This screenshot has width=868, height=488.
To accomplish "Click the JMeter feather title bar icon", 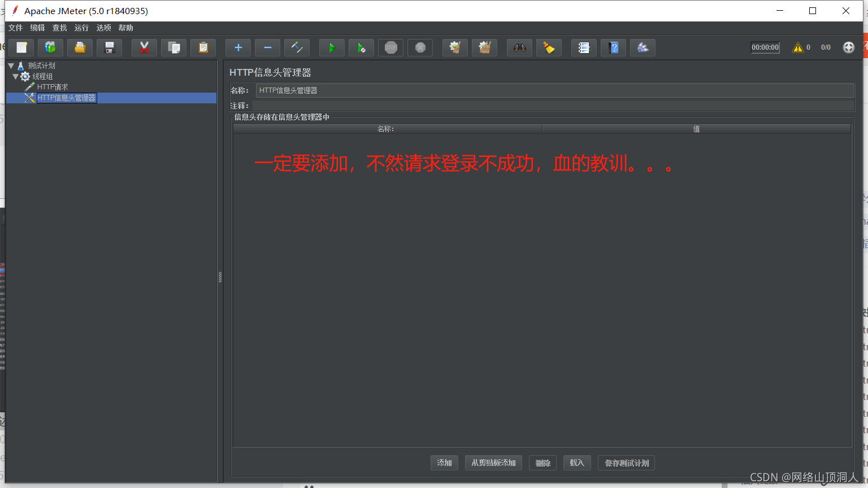I will point(15,11).
